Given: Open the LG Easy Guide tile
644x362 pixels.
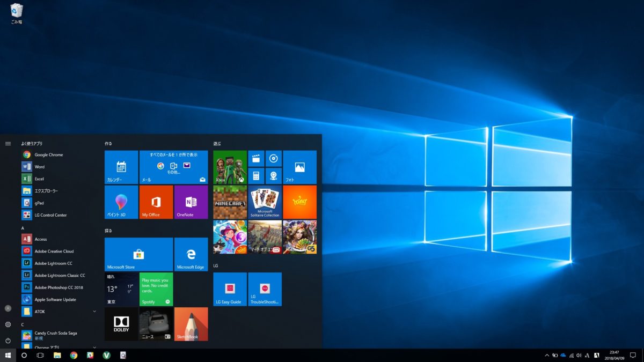Looking at the screenshot, I should point(230,289).
